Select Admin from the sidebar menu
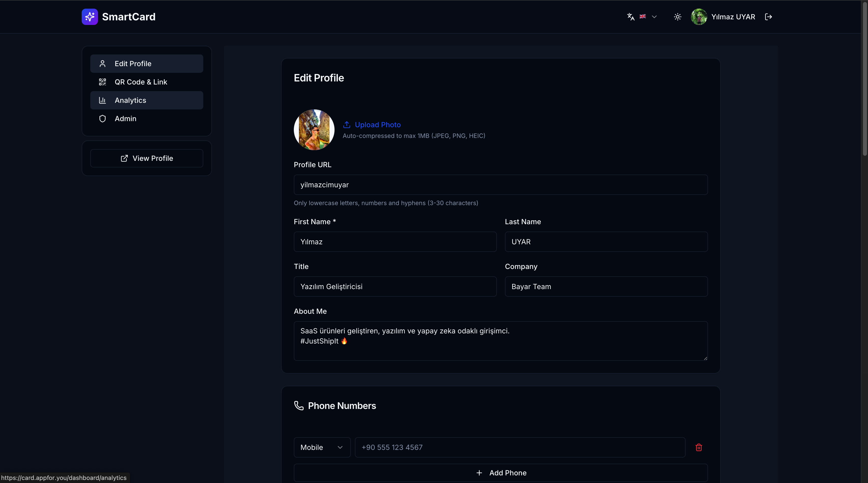The width and height of the screenshot is (868, 483). (125, 119)
